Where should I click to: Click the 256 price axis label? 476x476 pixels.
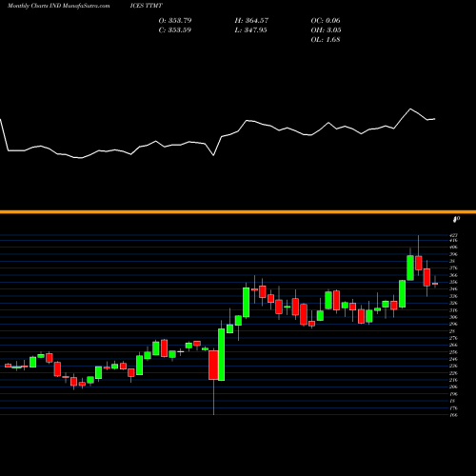(454, 352)
